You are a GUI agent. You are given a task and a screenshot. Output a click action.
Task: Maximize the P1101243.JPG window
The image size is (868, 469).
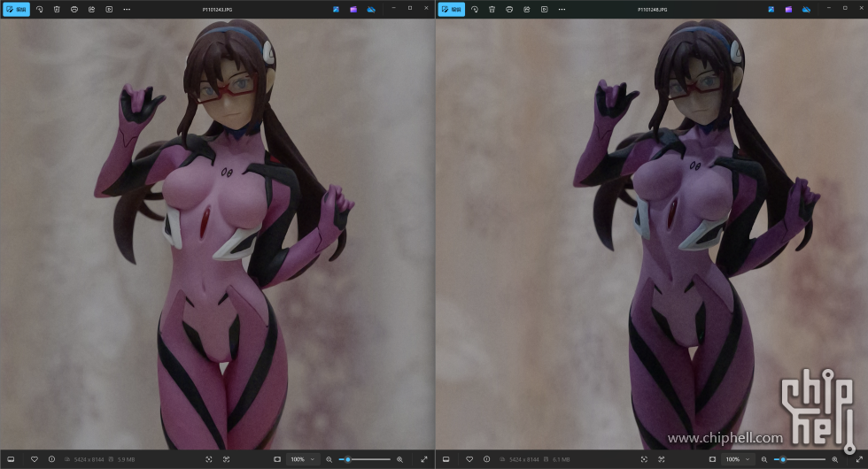click(x=409, y=8)
